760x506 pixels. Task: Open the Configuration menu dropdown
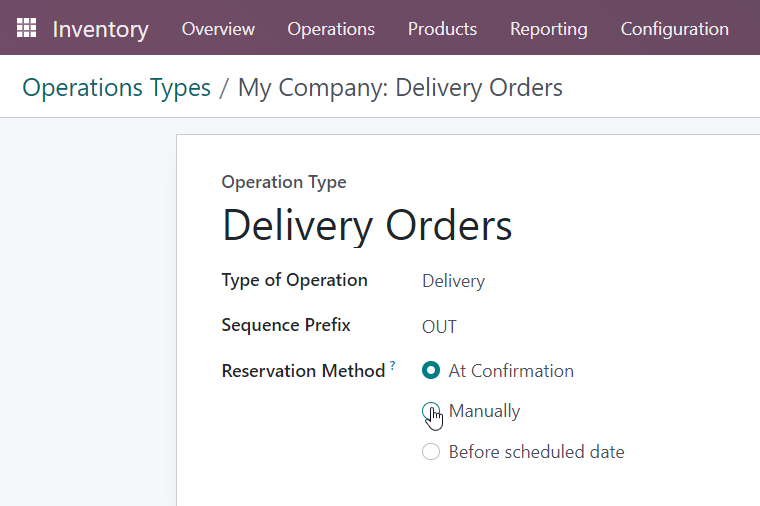point(675,29)
